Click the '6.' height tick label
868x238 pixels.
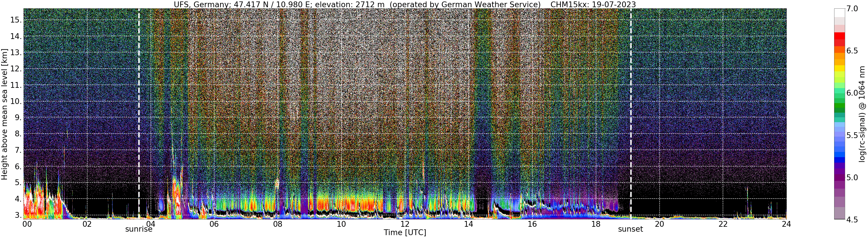(x=18, y=167)
